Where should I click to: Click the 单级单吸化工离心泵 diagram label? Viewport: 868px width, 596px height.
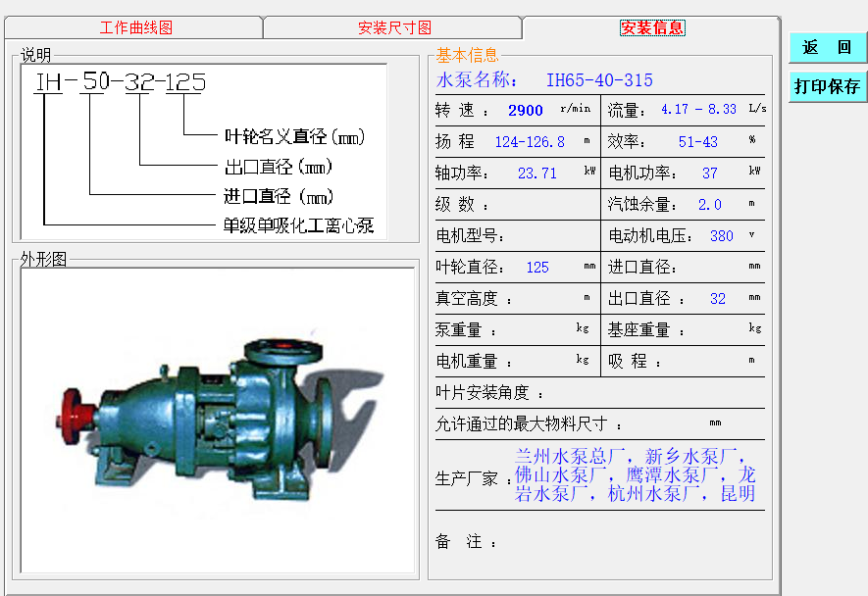[x=299, y=225]
